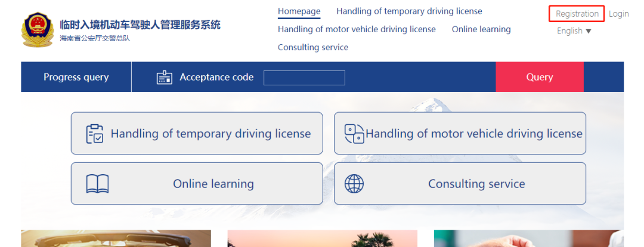Open the car photo thumbnail at bottom left
Image resolution: width=644 pixels, height=247 pixels.
(116, 239)
